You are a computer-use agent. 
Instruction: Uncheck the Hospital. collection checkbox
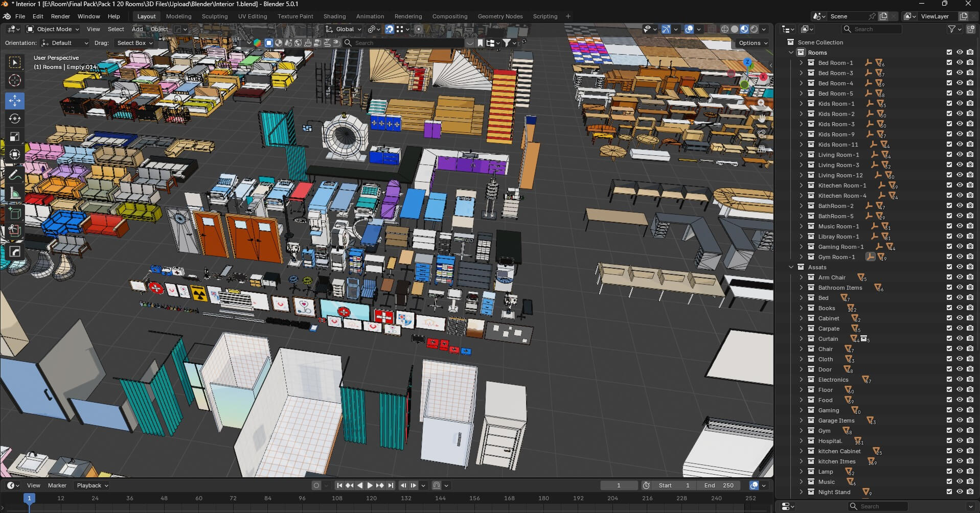point(949,441)
